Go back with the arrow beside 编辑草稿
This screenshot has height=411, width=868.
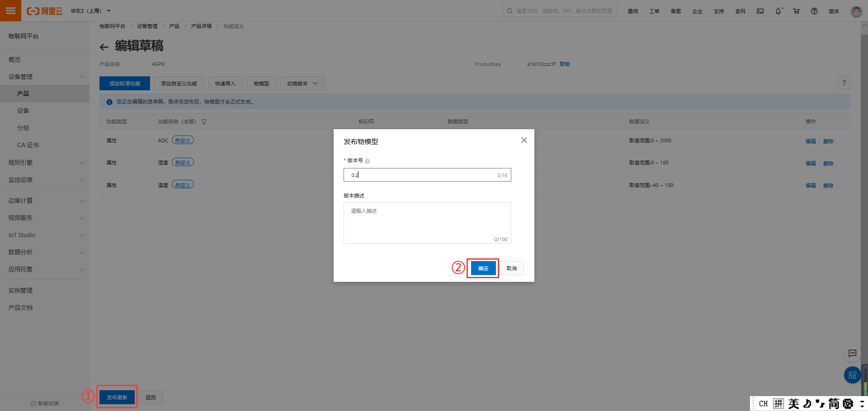(104, 47)
